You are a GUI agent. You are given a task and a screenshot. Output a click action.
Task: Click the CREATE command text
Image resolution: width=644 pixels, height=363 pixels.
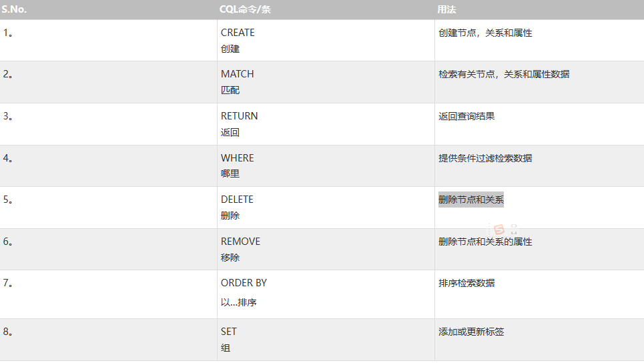[238, 33]
